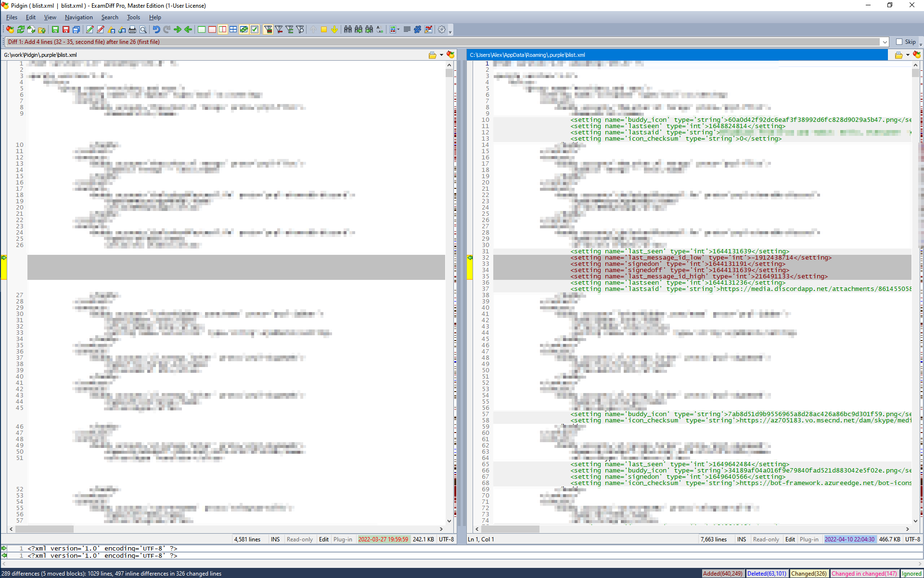Click the binoculars find previous icon

[x=369, y=29]
